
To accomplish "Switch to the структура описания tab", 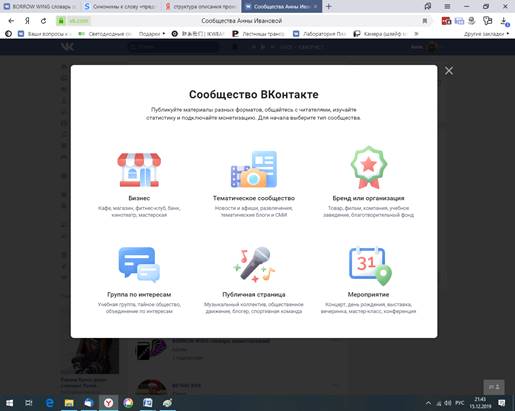I will [x=201, y=6].
